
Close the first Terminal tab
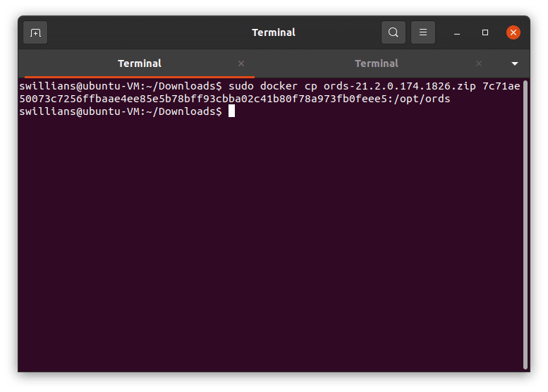point(241,63)
